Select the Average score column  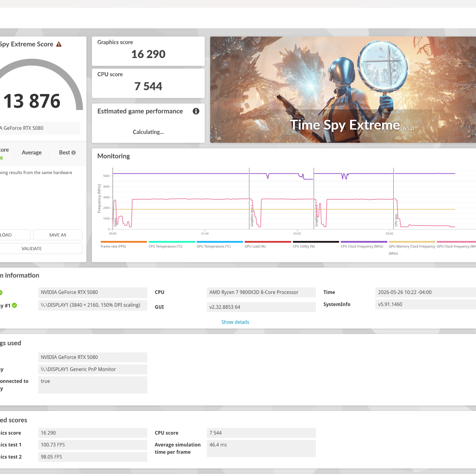(x=32, y=152)
